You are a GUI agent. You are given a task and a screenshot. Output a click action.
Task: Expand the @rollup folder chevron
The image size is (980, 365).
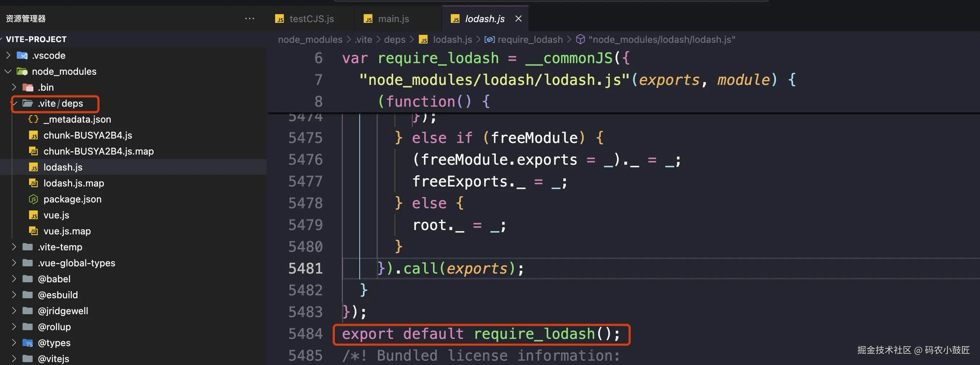point(14,327)
